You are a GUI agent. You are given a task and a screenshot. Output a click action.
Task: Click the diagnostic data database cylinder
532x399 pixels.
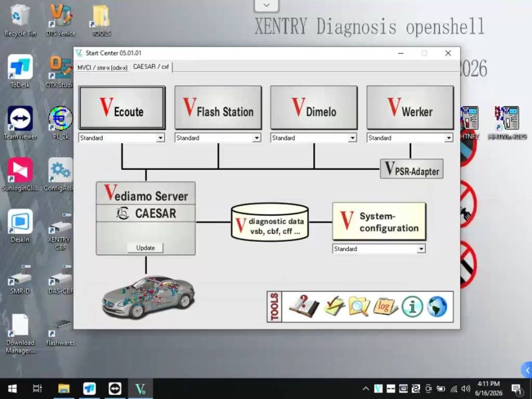click(270, 222)
